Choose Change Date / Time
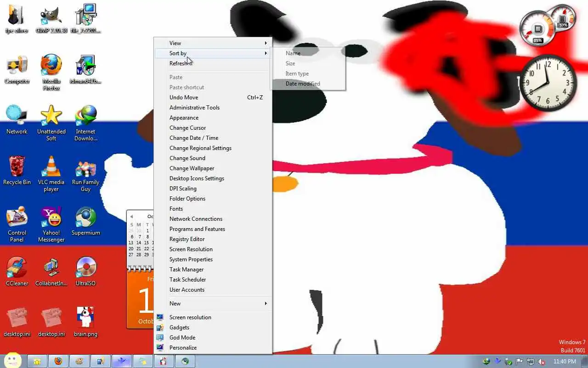Image resolution: width=588 pixels, height=368 pixels. (x=213, y=138)
